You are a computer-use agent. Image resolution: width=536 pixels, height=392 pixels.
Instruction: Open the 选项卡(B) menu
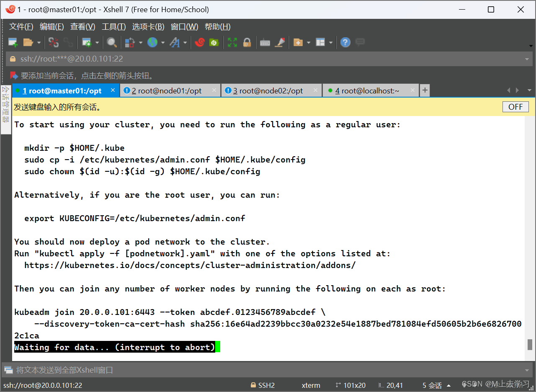pos(148,27)
